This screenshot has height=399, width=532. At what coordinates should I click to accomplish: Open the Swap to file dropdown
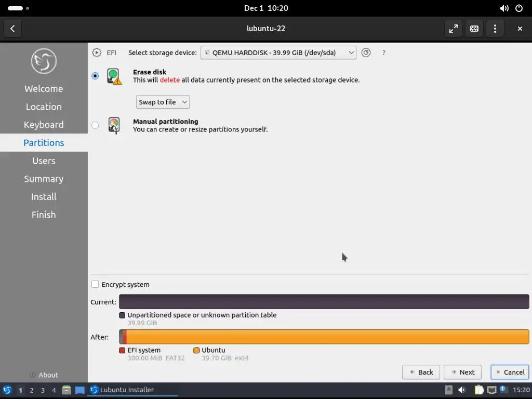tap(163, 102)
